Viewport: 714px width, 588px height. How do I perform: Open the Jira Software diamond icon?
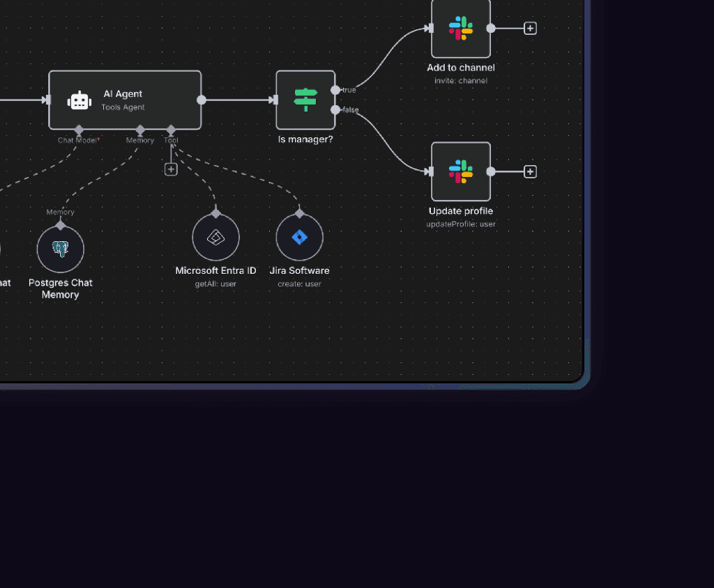pos(299,236)
